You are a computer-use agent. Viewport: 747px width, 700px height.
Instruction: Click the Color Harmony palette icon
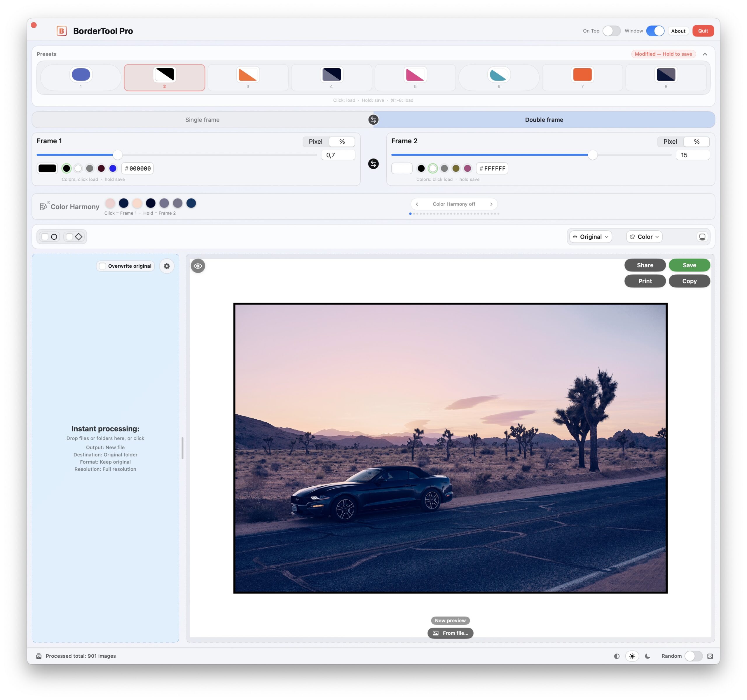(44, 206)
